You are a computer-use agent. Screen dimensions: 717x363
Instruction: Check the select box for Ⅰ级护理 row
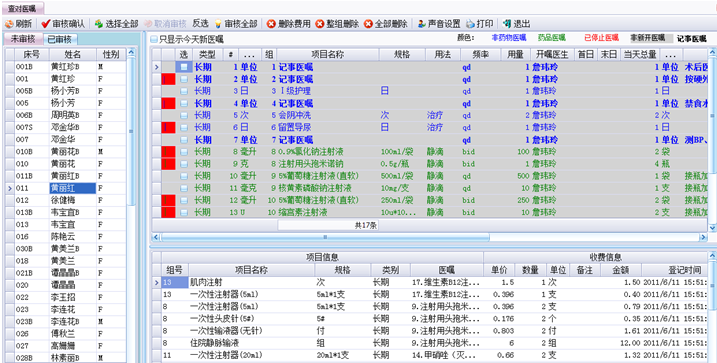(184, 91)
